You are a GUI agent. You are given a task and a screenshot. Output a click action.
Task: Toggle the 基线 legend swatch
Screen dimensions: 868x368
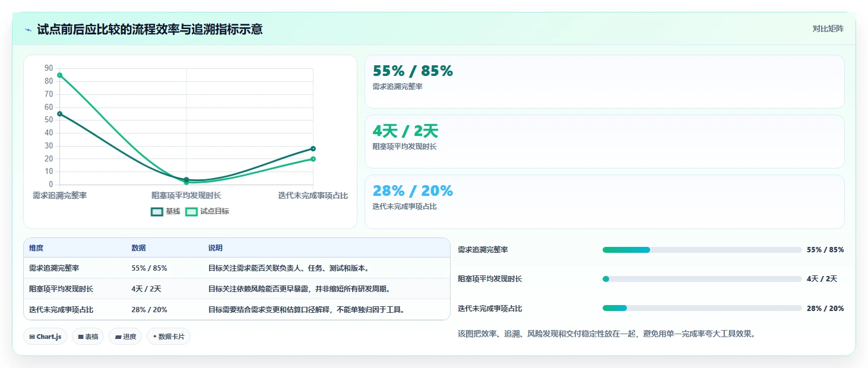tap(157, 211)
